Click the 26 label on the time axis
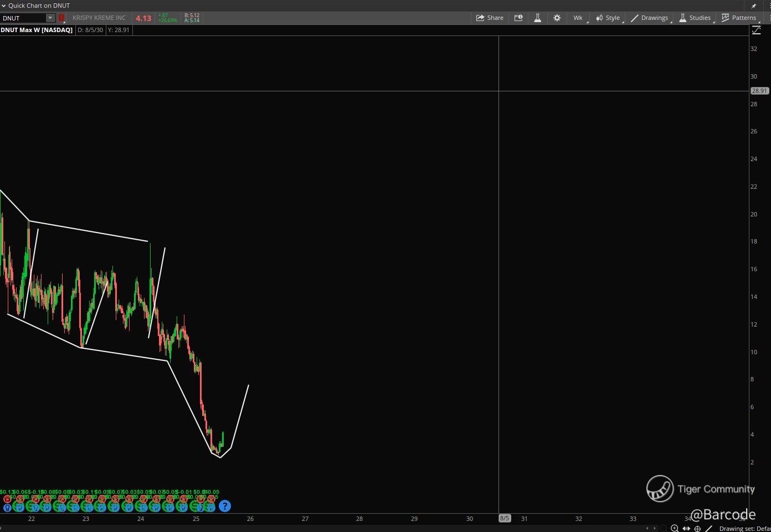The height and width of the screenshot is (532, 771). coord(250,519)
